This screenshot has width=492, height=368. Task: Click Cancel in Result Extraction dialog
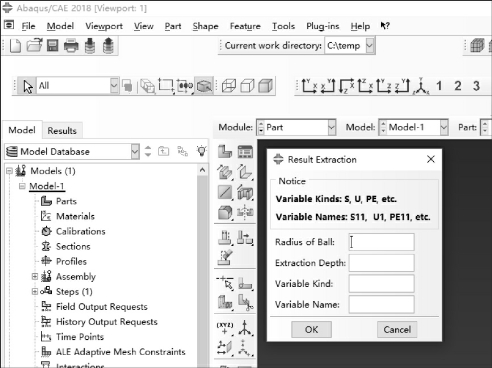pos(397,329)
